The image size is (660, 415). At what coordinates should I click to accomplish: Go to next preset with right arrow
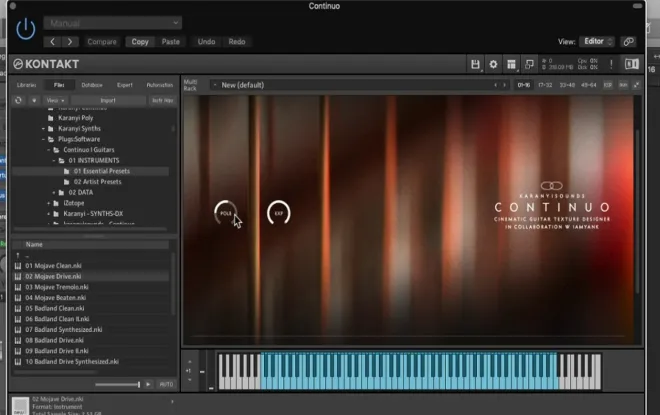tap(70, 42)
